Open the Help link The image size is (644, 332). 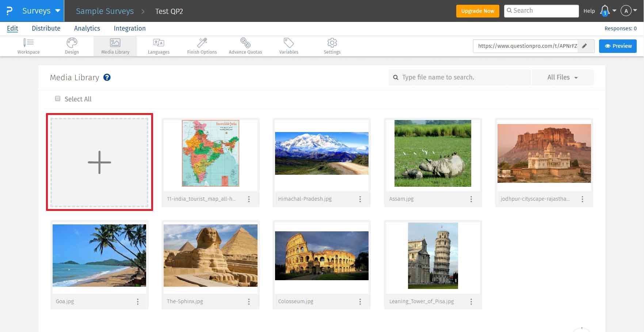(x=589, y=11)
